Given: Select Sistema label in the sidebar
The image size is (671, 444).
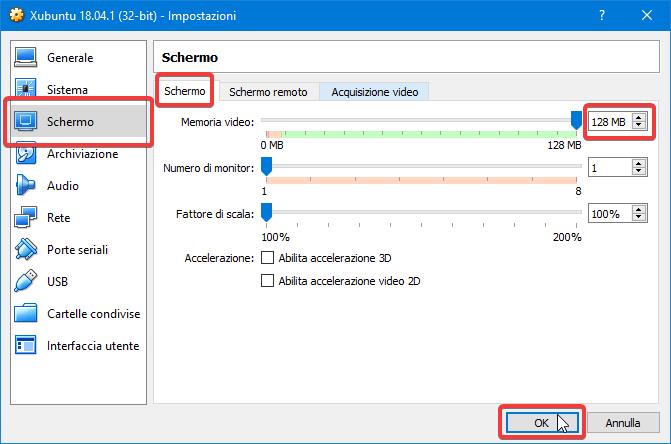Looking at the screenshot, I should [x=67, y=90].
